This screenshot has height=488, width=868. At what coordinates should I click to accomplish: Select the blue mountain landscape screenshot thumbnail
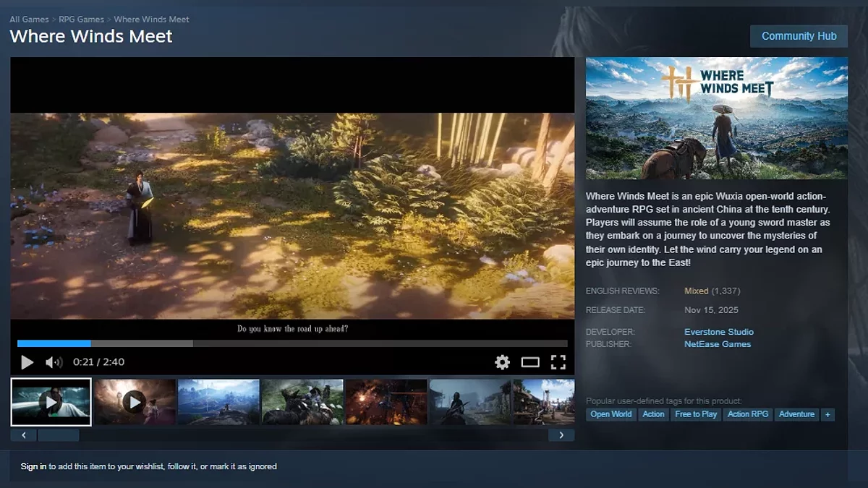[x=218, y=402]
